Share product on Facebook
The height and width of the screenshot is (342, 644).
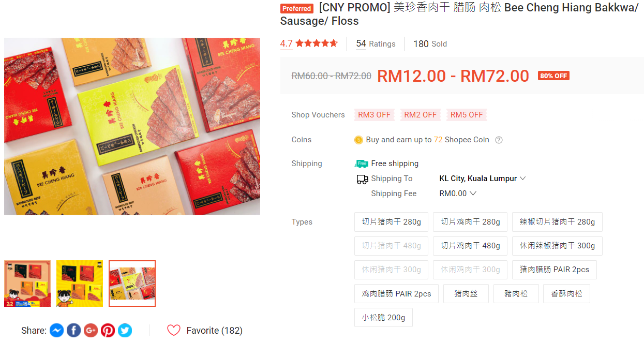(x=74, y=330)
